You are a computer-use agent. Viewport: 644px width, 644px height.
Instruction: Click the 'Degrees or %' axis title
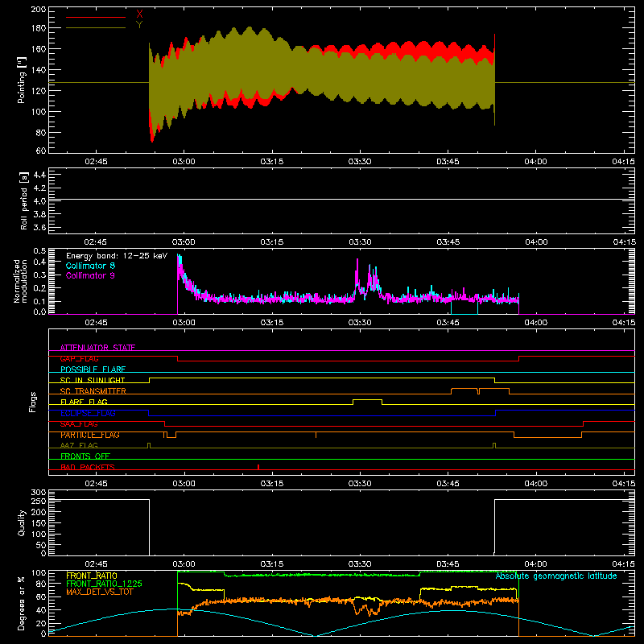(22, 603)
